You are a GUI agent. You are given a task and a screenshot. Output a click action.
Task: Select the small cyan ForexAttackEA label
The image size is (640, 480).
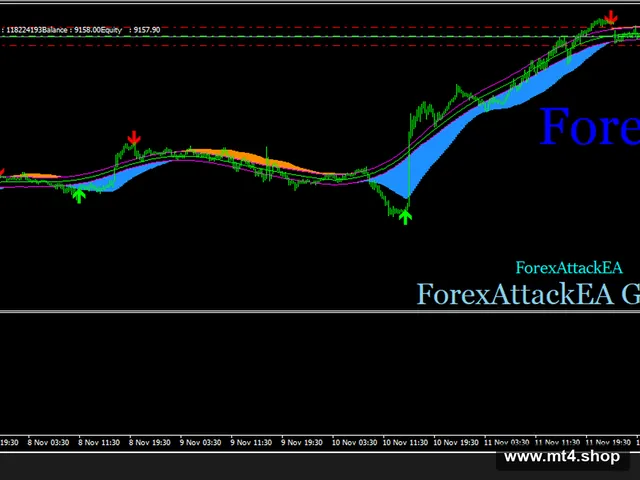pos(569,268)
